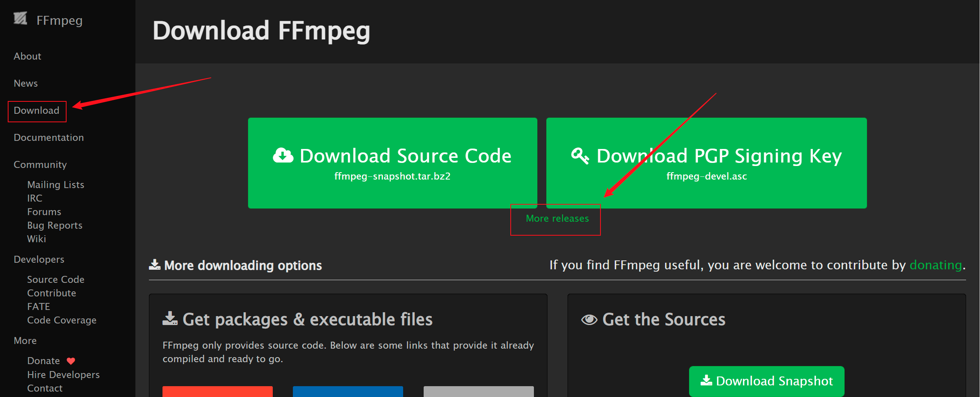Open the More sidebar section

(25, 341)
